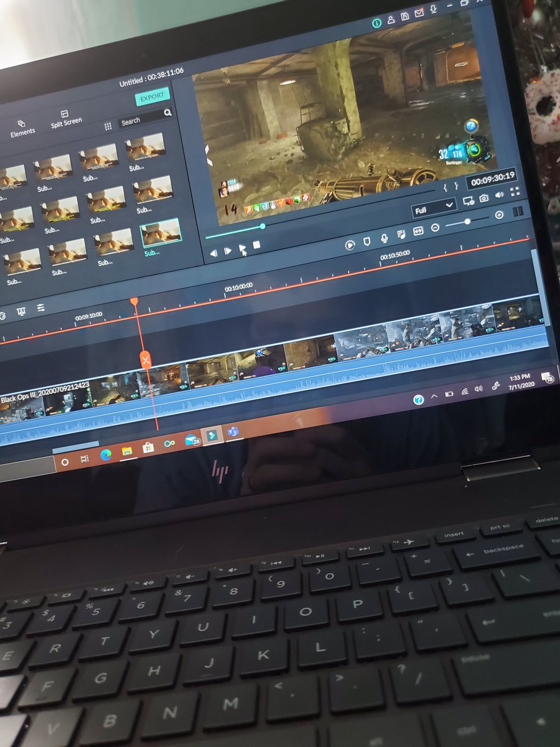Open Microsoft Teams from the taskbar
Viewport: 560px width, 747px height.
tap(233, 432)
